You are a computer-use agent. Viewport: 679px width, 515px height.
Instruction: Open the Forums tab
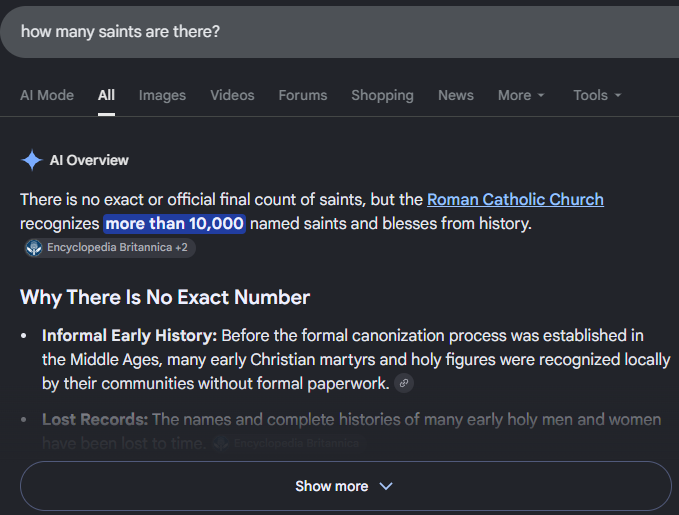click(303, 95)
